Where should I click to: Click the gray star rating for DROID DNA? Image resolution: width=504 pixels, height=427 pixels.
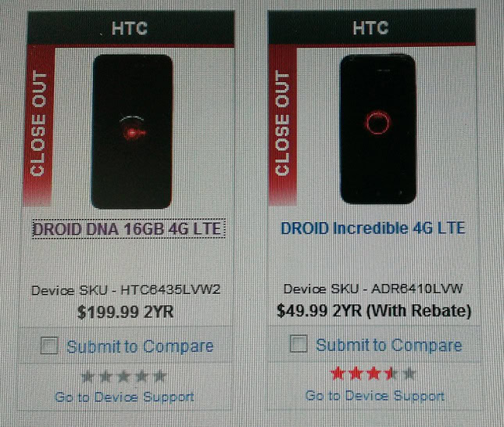pyautogui.click(x=123, y=376)
